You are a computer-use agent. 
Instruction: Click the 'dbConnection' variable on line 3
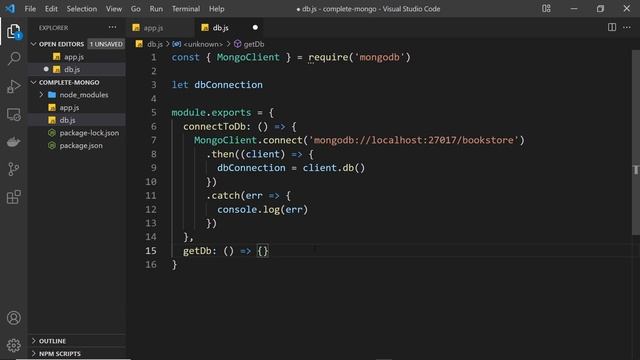pos(228,84)
